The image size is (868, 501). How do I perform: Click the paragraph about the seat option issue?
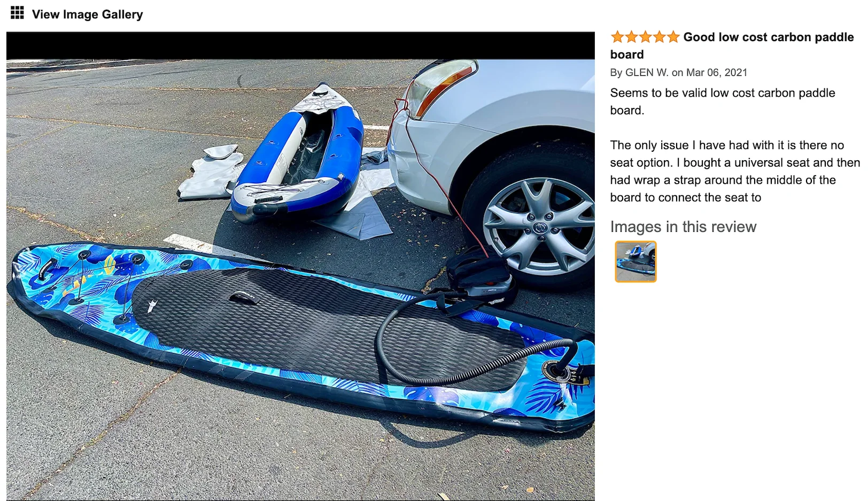pos(735,171)
